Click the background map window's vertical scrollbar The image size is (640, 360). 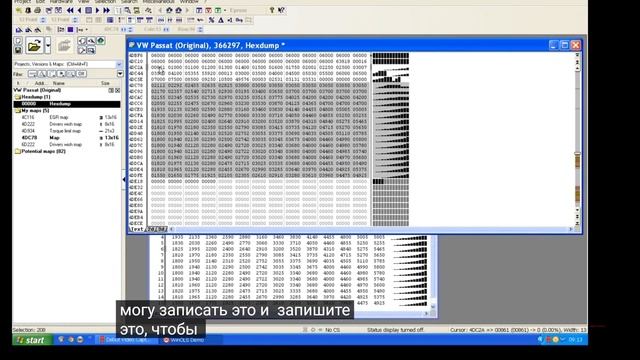click(433, 271)
